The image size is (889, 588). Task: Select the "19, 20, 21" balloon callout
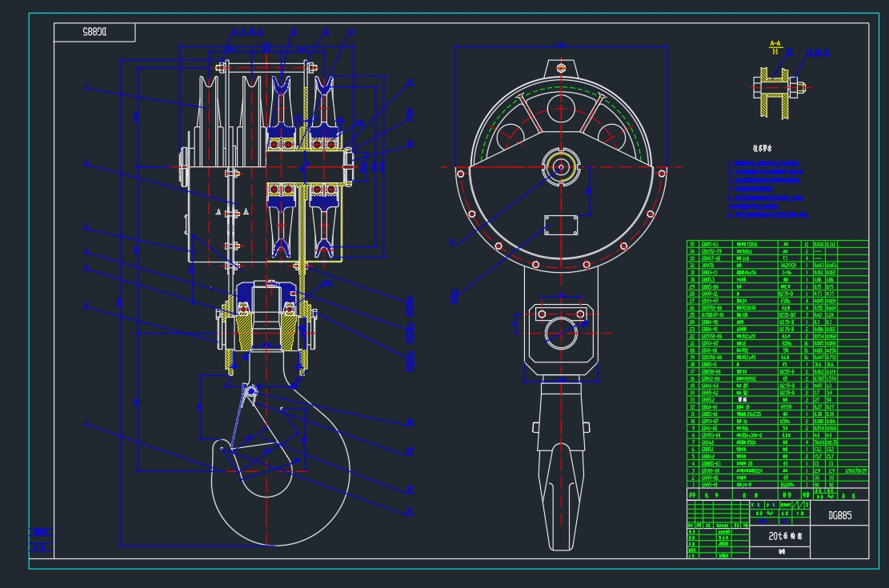818,53
